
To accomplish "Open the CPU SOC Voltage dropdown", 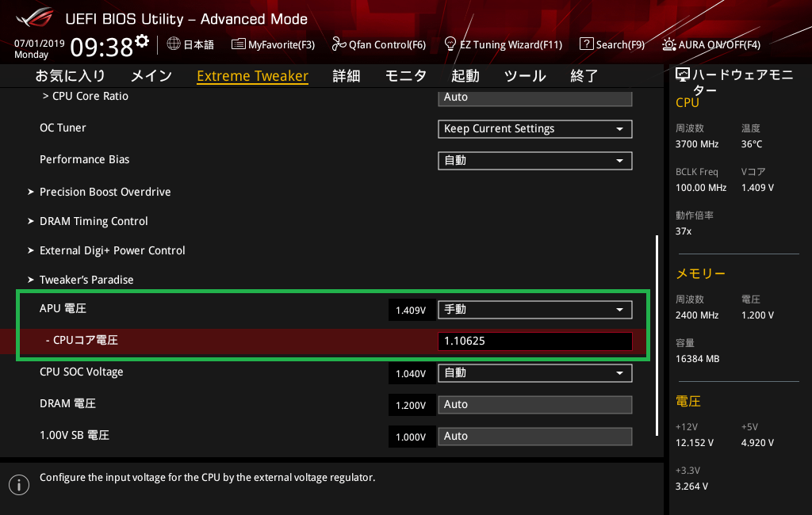I will (x=535, y=373).
